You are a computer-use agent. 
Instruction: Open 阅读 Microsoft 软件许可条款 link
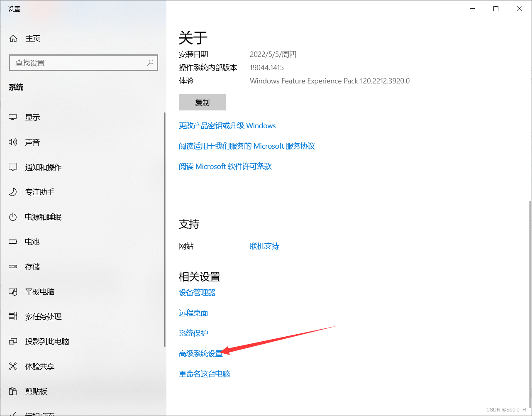(x=225, y=166)
